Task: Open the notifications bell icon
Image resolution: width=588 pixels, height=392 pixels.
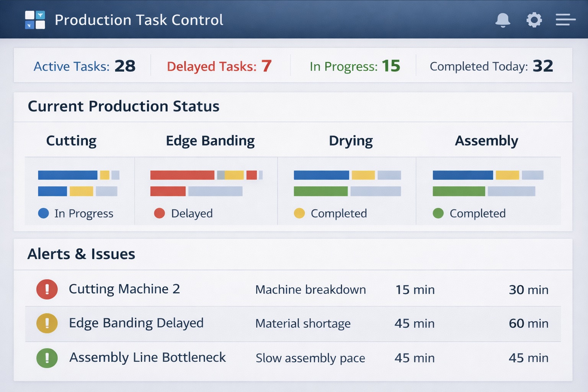Action: click(x=503, y=20)
